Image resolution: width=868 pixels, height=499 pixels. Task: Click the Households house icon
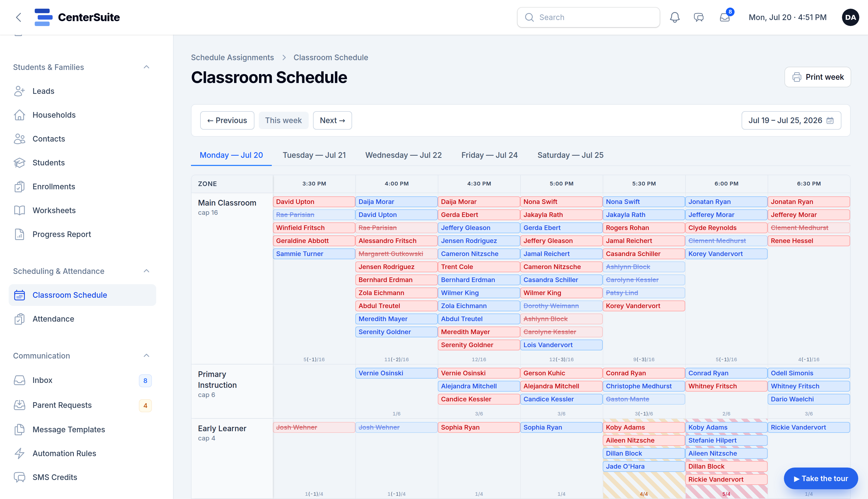coord(20,115)
